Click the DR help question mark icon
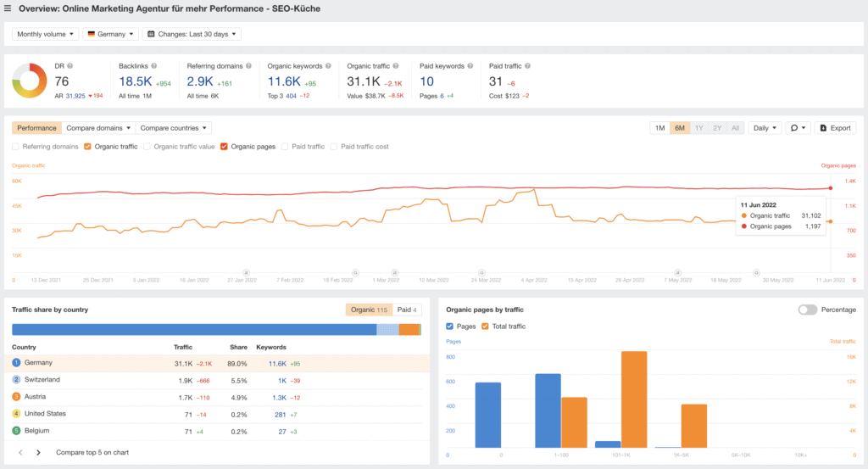This screenshot has height=469, width=868. [x=70, y=65]
